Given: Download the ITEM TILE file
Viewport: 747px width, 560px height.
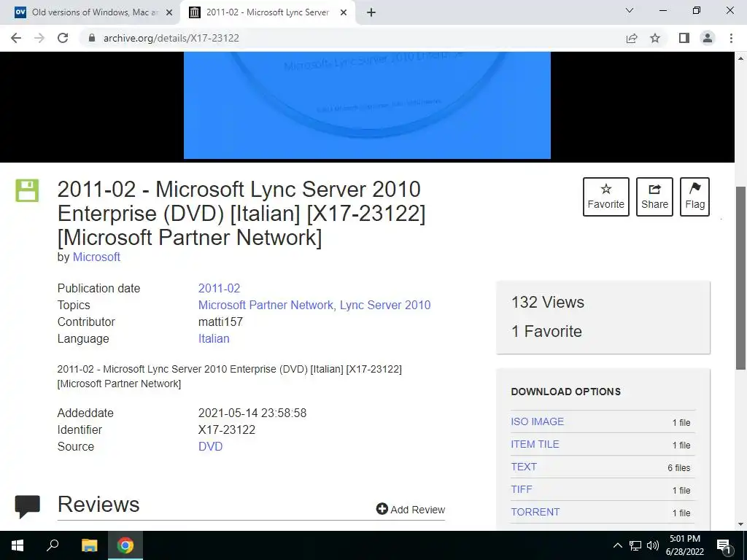Looking at the screenshot, I should click(x=535, y=444).
